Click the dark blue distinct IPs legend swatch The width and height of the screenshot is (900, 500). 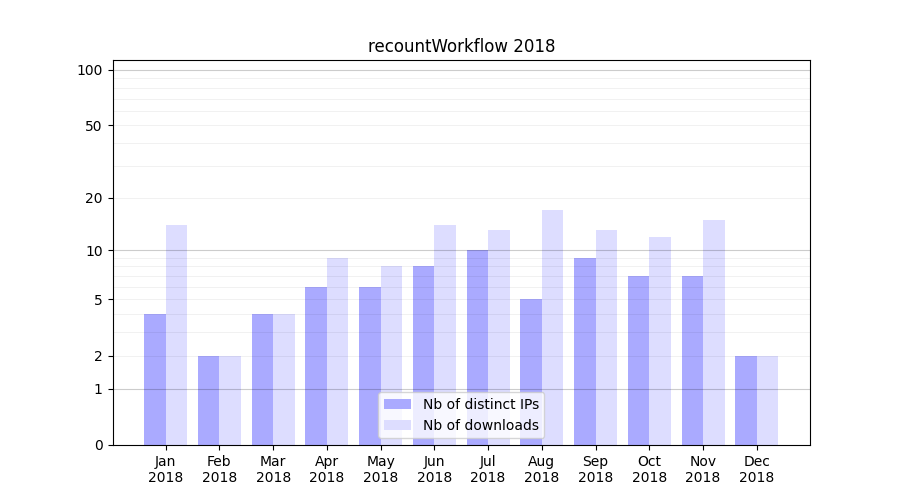[x=397, y=404]
